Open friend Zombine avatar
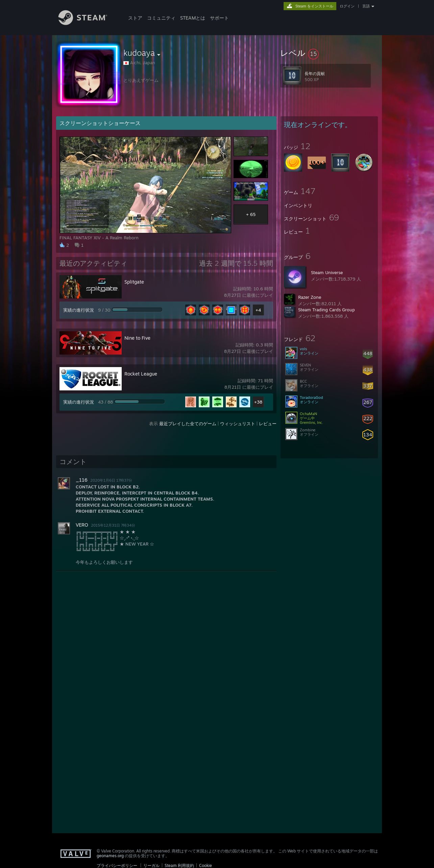 291,434
